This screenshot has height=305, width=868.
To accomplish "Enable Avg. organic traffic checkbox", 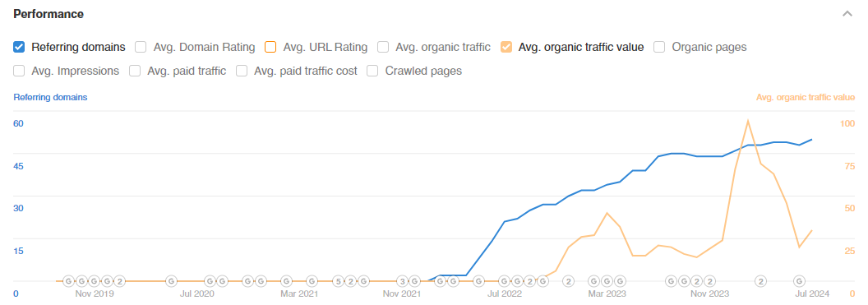I will (x=383, y=47).
